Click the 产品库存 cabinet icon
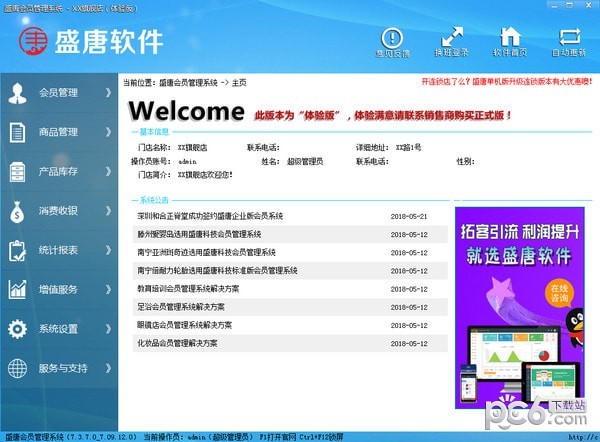This screenshot has height=442, width=600. click(x=17, y=172)
